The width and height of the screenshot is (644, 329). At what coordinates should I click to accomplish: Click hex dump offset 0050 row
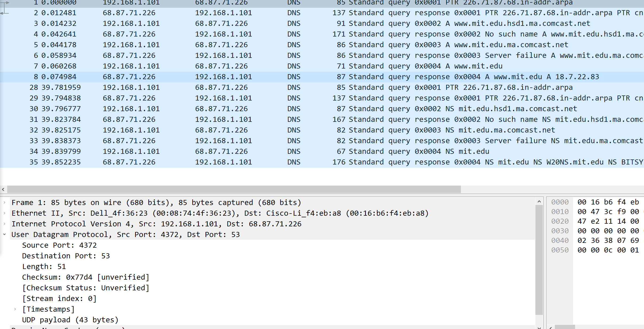point(595,250)
